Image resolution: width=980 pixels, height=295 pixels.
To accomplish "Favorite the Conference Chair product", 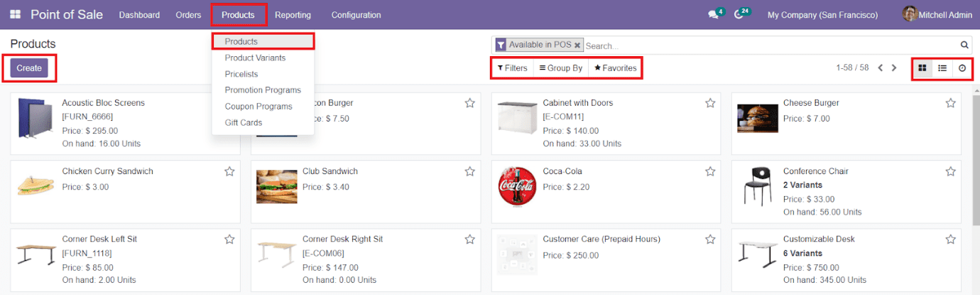I will (x=951, y=171).
